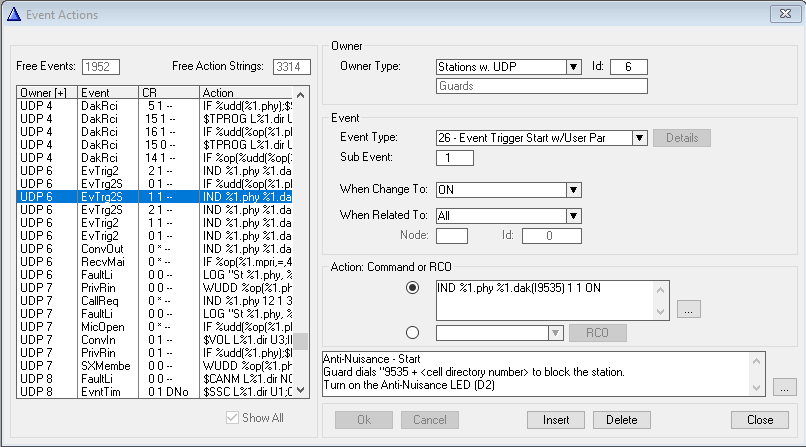Click the Event Actions title bar app icon
Screen dimensions: 806x447
(x=14, y=13)
